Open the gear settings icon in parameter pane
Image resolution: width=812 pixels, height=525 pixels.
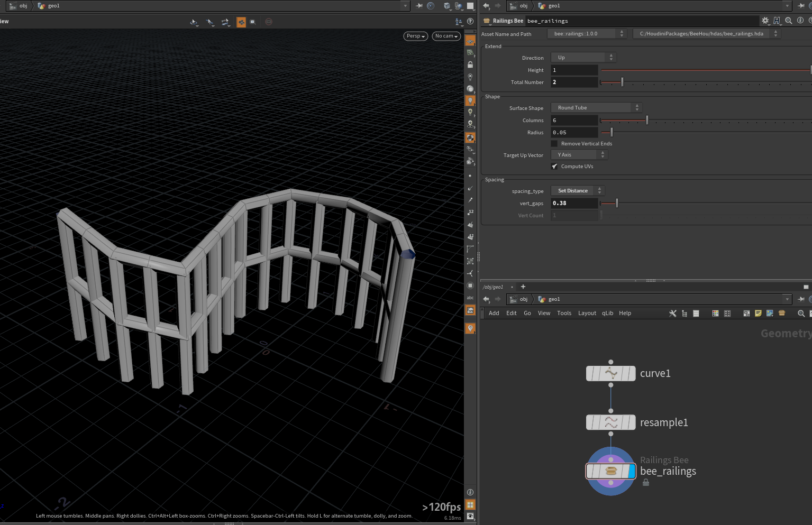765,21
